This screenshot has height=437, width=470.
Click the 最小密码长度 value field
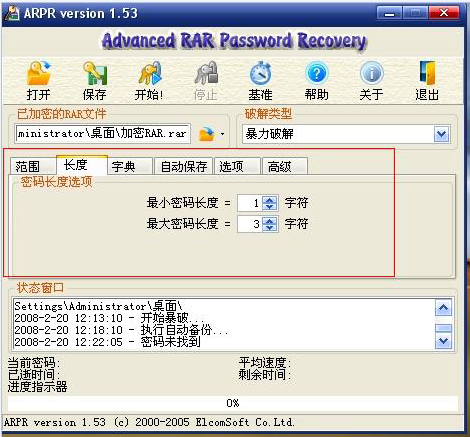pos(250,203)
